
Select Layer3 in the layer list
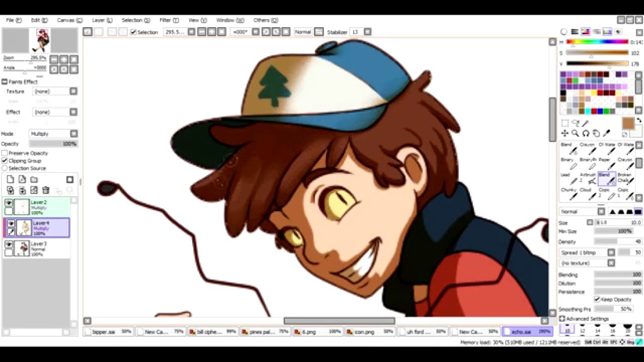point(36,248)
